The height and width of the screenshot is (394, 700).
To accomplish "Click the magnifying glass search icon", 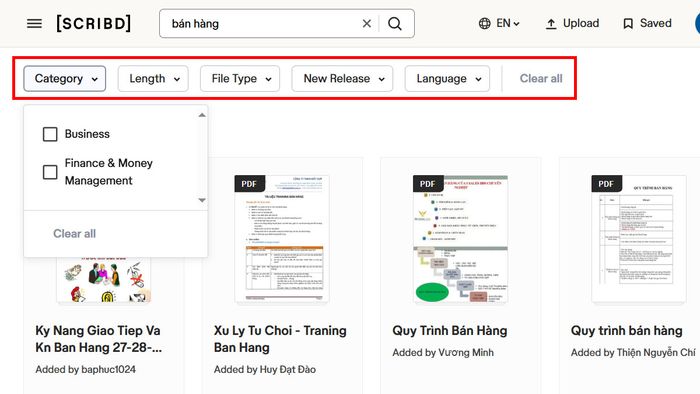I will coord(395,24).
